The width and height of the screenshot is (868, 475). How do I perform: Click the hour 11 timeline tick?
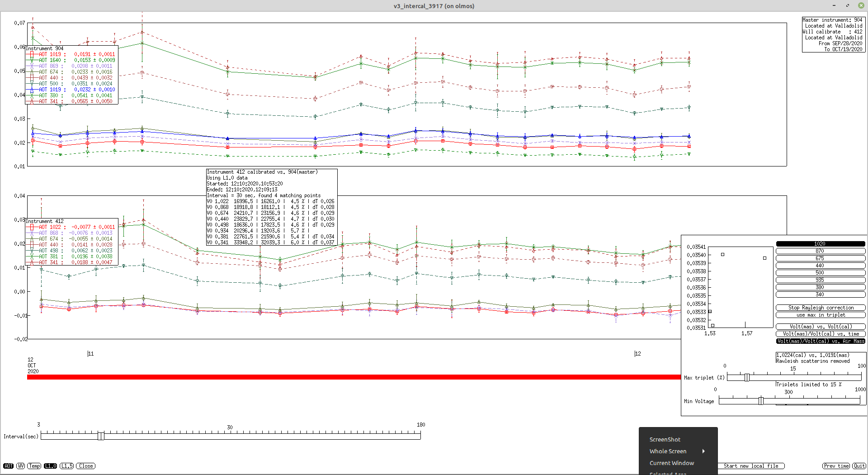tap(90, 354)
